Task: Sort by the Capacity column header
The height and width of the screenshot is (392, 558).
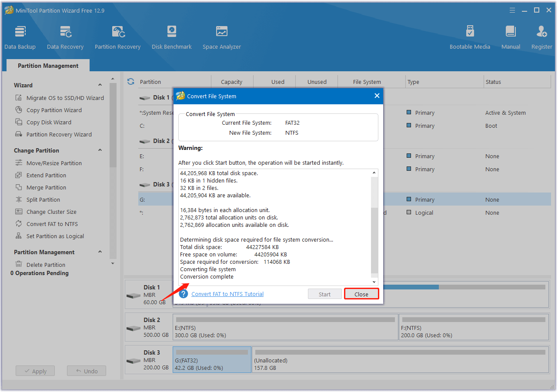Action: [231, 82]
